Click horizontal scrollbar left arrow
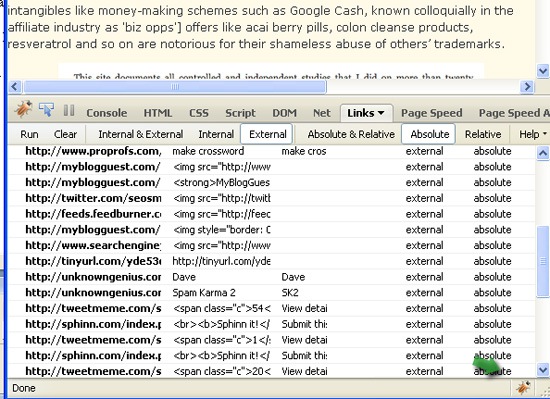 pyautogui.click(x=15, y=86)
